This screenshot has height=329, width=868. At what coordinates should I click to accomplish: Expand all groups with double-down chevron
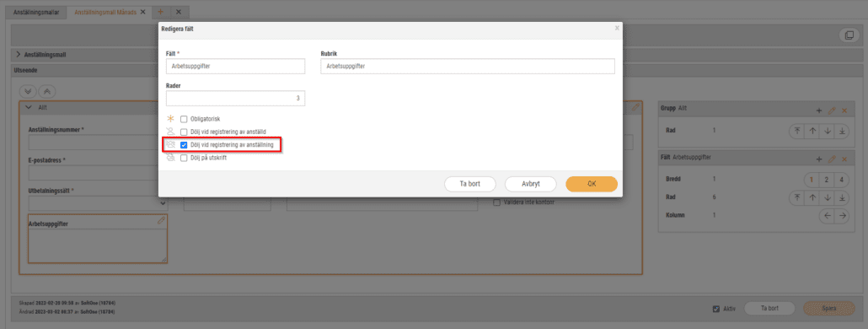coord(28,91)
